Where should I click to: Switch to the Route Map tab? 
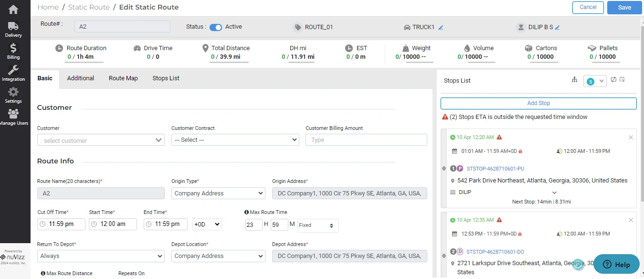pos(123,78)
